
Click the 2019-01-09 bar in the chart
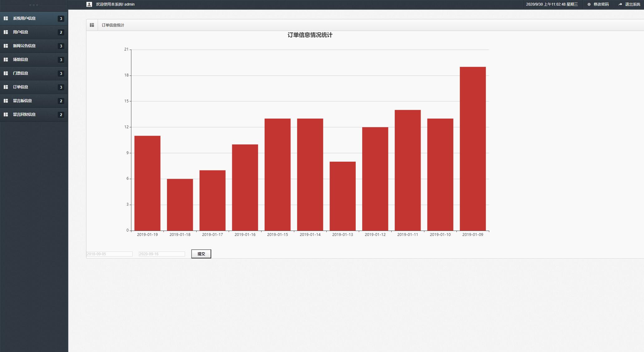coord(473,149)
